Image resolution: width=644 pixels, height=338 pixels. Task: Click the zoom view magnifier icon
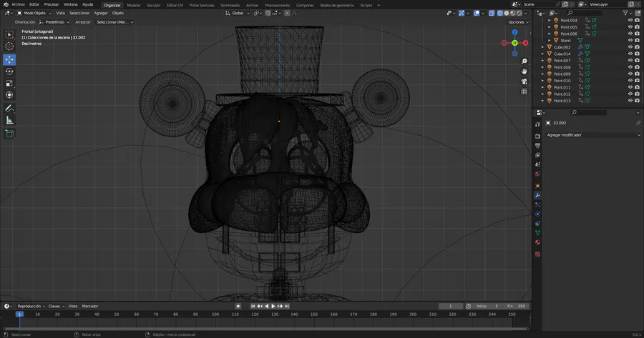(524, 61)
